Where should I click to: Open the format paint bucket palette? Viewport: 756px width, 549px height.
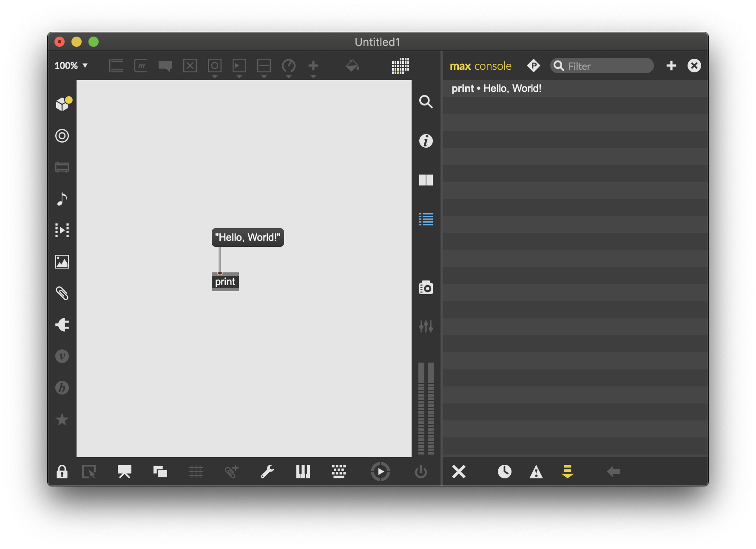click(x=352, y=66)
